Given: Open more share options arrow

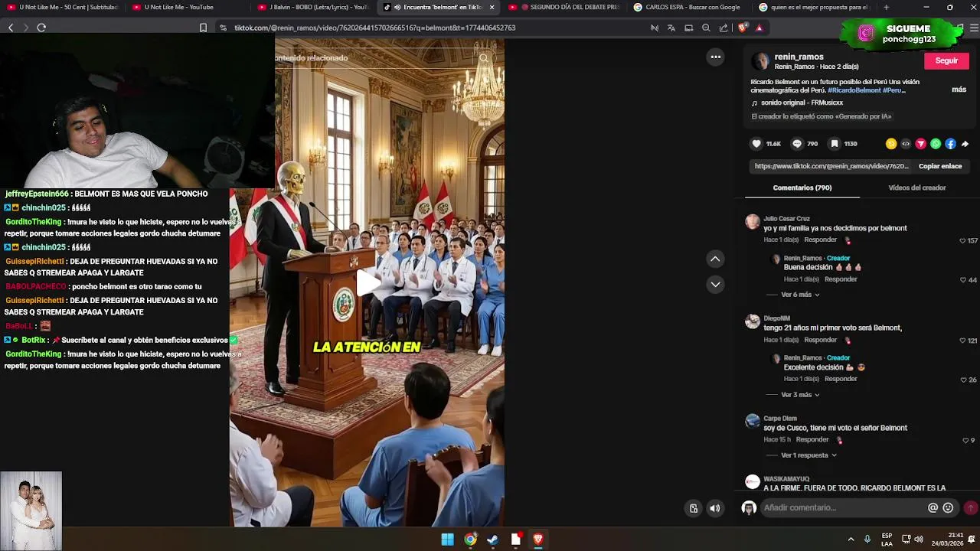Looking at the screenshot, I should (965, 144).
